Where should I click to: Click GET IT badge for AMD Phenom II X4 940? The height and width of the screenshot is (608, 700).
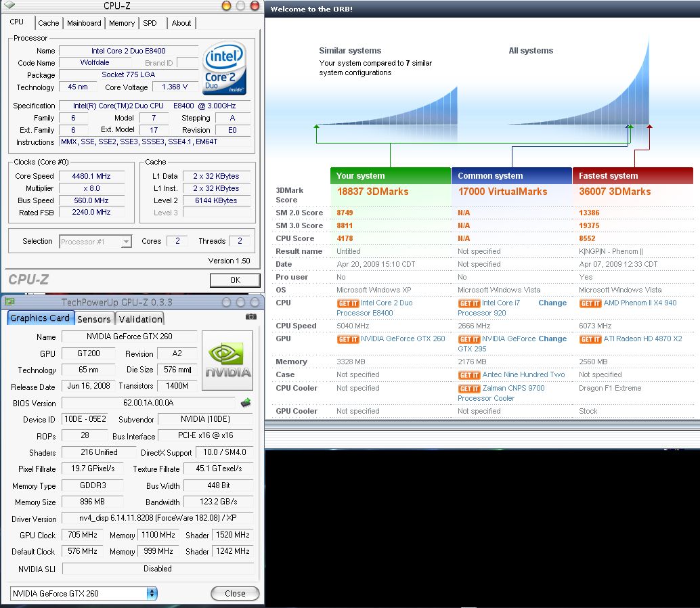point(590,303)
